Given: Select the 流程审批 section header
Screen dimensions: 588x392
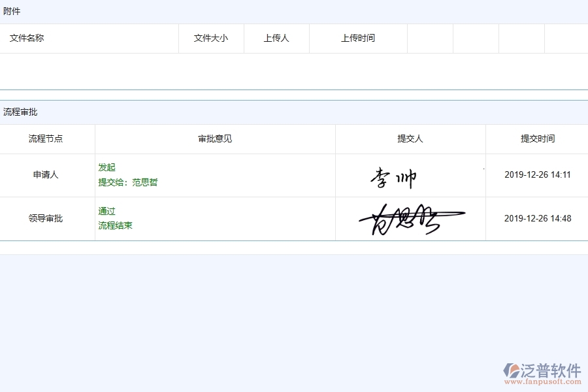Looking at the screenshot, I should pos(17,112).
